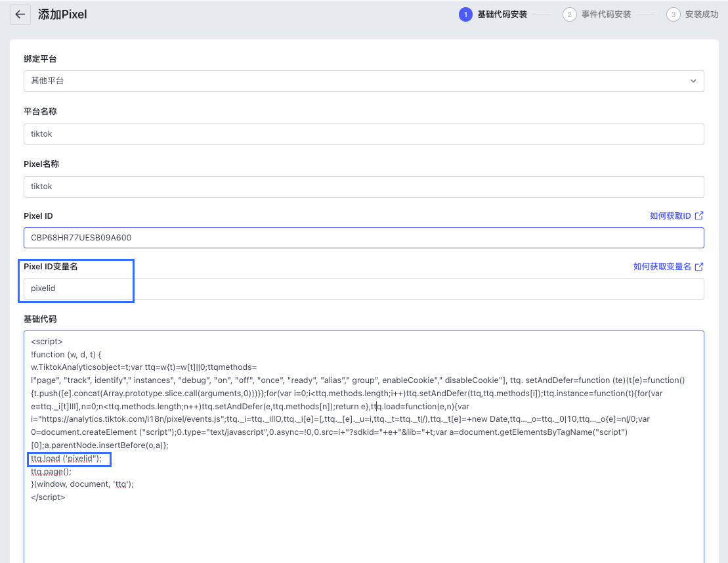Open the 如何获取ID help link
The image size is (728, 563).
point(670,215)
